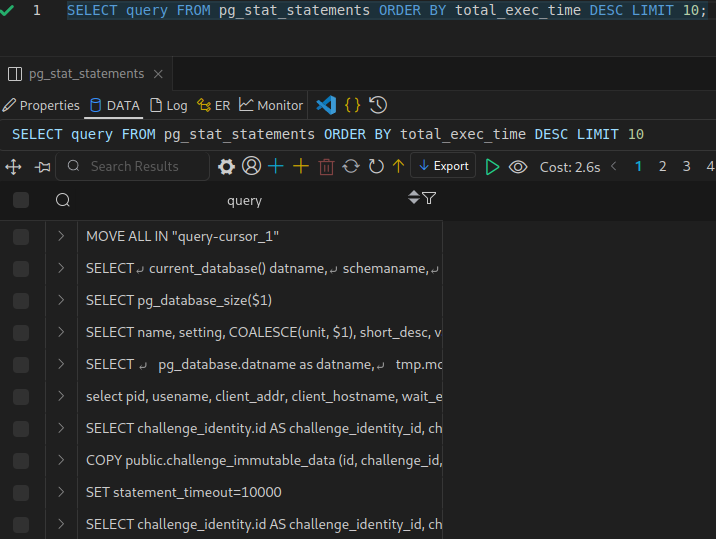Check the SET statement_timeout row checkbox
The width and height of the screenshot is (716, 539).
point(21,492)
